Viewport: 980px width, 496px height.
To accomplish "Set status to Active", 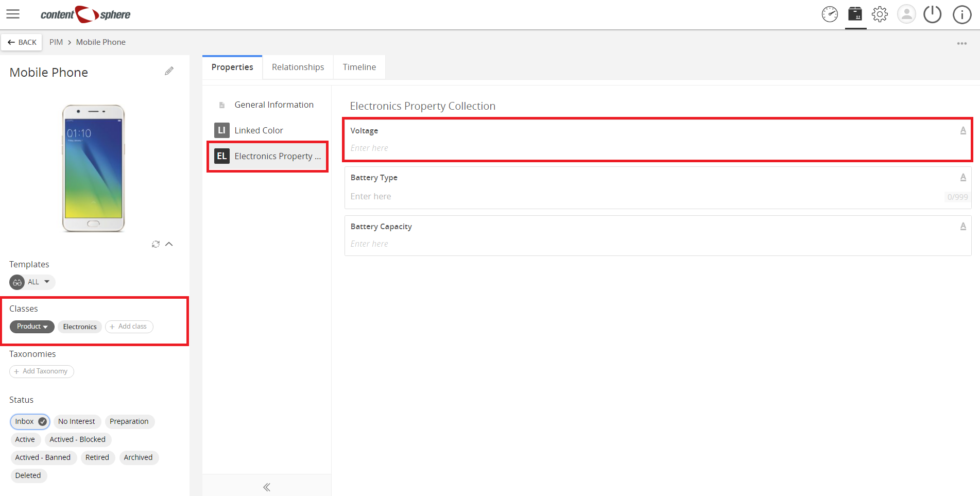I will click(x=25, y=439).
